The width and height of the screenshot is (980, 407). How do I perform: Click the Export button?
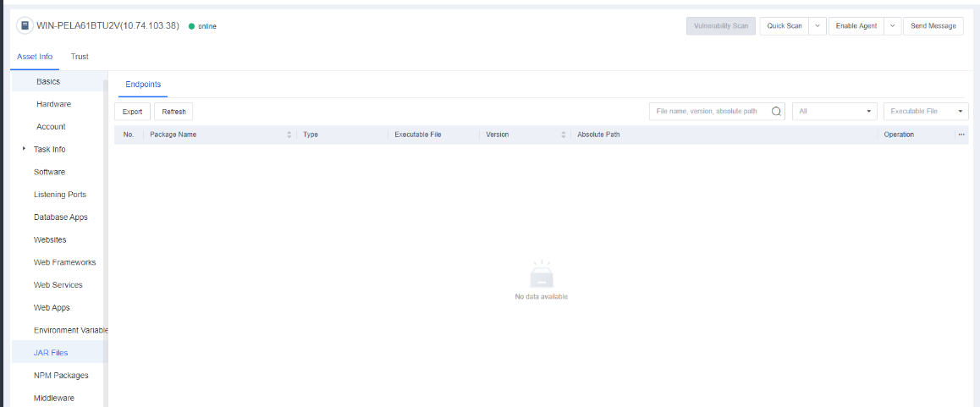[133, 112]
